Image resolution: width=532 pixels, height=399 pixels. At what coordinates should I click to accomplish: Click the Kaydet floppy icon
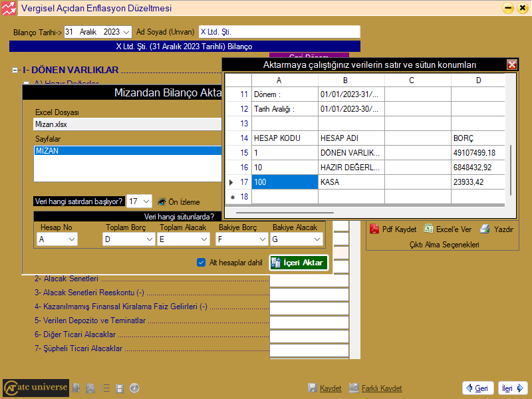[313, 388]
